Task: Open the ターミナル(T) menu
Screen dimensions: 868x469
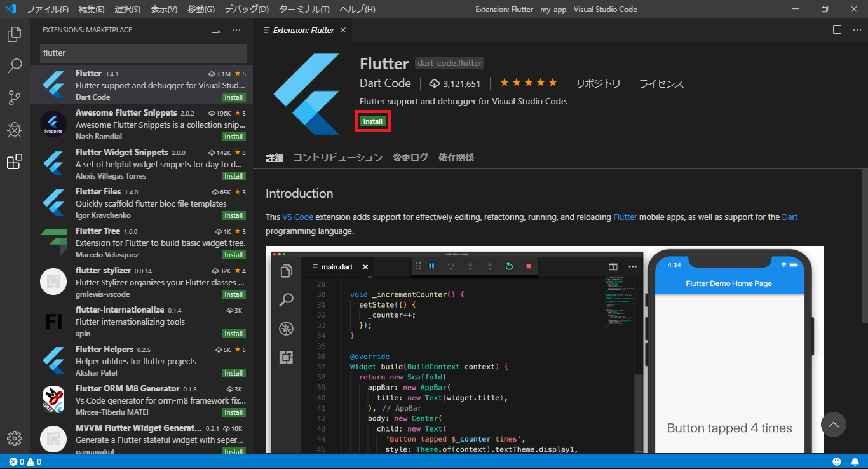Action: click(x=304, y=10)
